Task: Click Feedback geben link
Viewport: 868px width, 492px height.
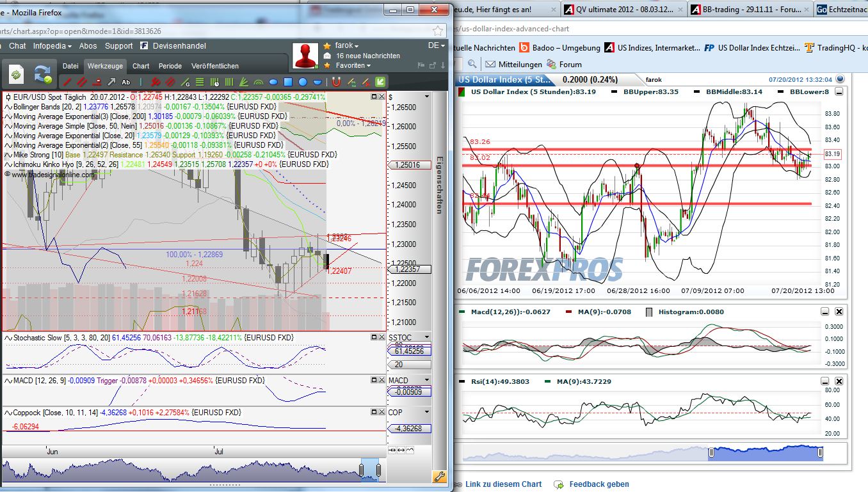Action: pos(599,484)
